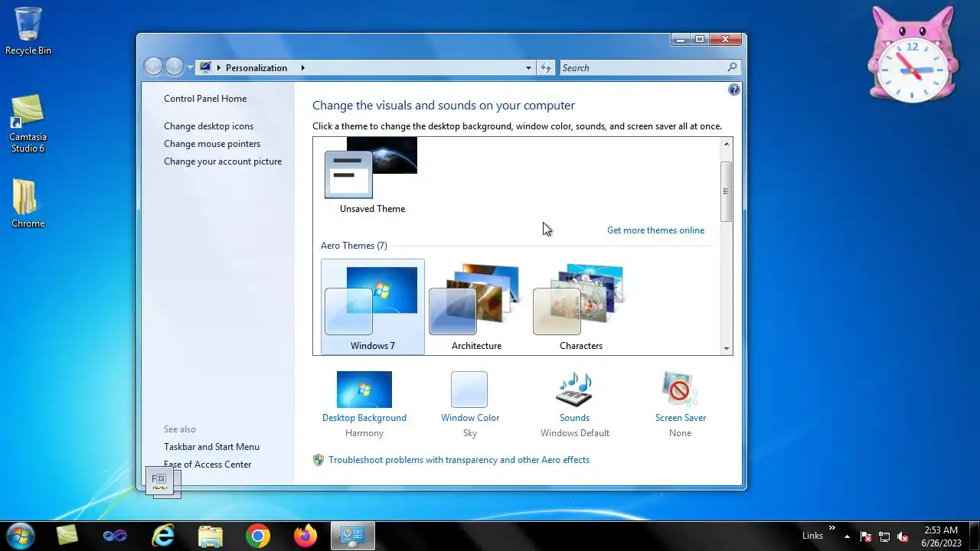Open the taskbar clock 2:53 AM
980x551 pixels.
[941, 536]
